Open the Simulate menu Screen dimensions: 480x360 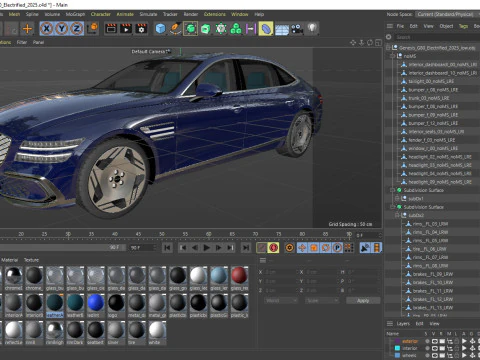pyautogui.click(x=148, y=14)
